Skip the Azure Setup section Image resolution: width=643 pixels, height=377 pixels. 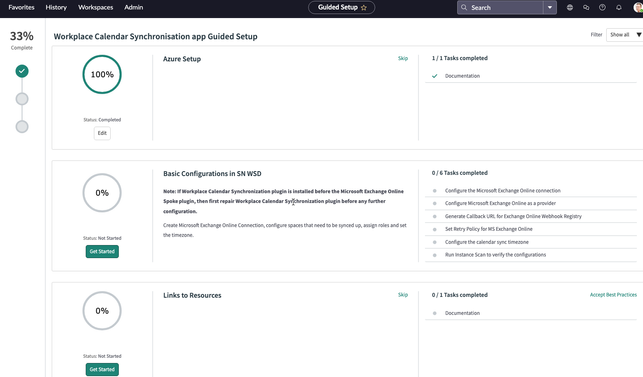[403, 58]
